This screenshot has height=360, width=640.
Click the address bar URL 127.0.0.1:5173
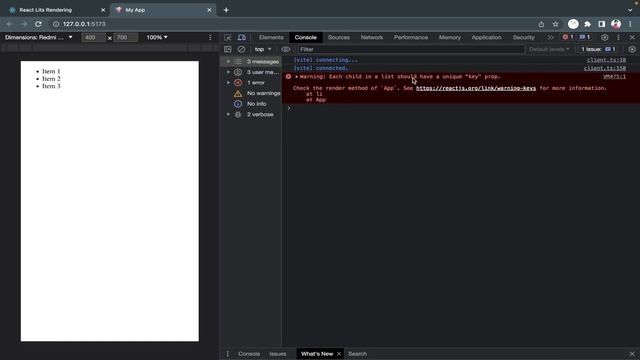click(x=84, y=24)
